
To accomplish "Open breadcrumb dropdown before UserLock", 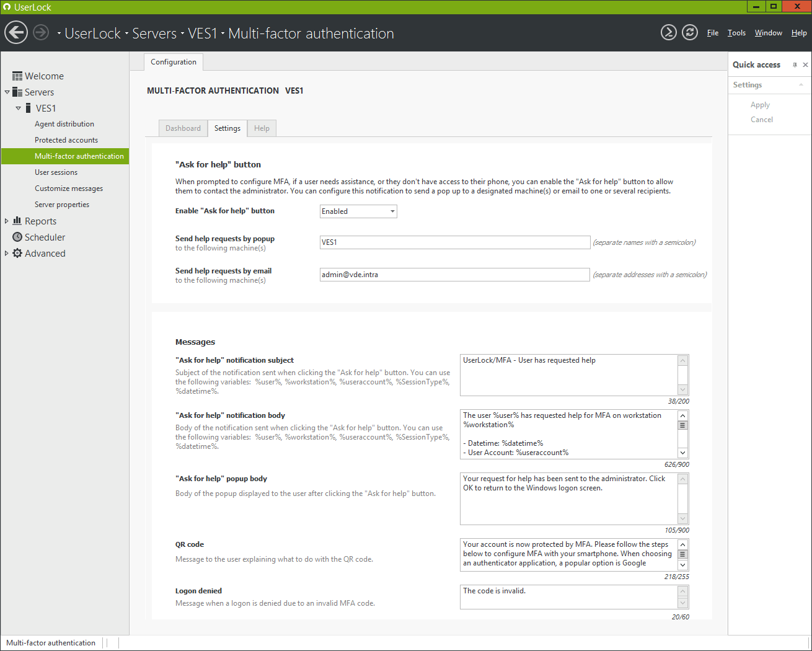I will tap(59, 33).
